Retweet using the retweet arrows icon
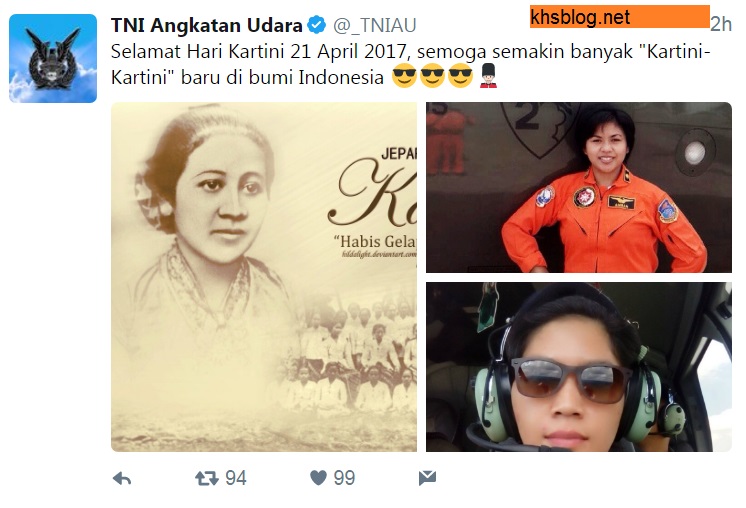This screenshot has height=508, width=746. (206, 478)
